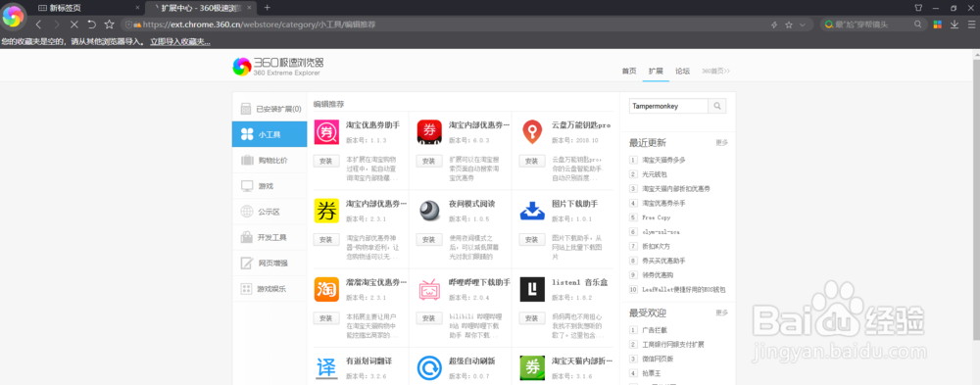Open 图片下载助手 icon
This screenshot has width=980, height=385.
(532, 211)
